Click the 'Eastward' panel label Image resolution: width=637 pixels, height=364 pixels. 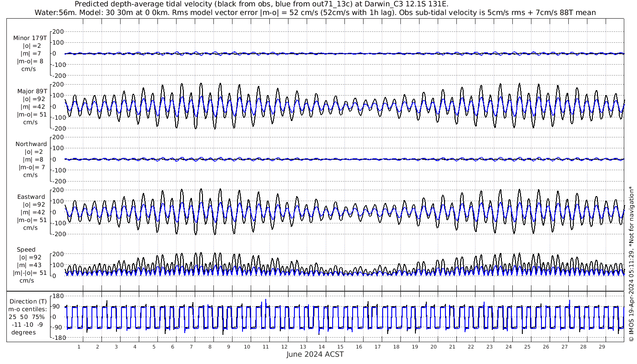click(x=31, y=197)
